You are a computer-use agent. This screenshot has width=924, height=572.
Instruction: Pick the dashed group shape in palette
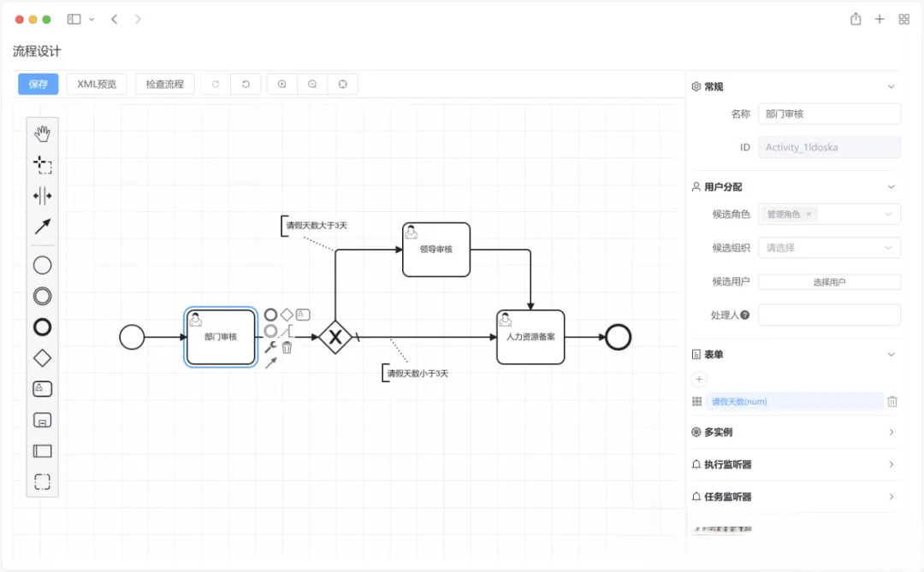tap(42, 482)
